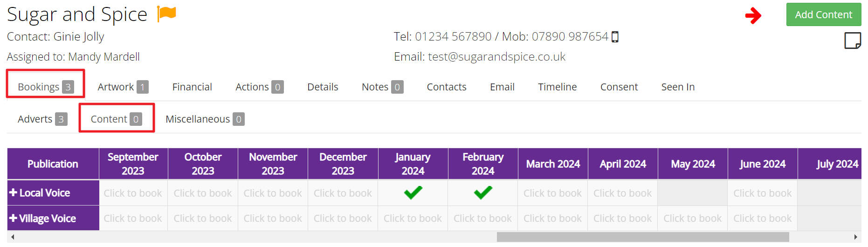This screenshot has height=247, width=868.
Task: Select the Miscellaneous sub-tab
Action: (205, 119)
